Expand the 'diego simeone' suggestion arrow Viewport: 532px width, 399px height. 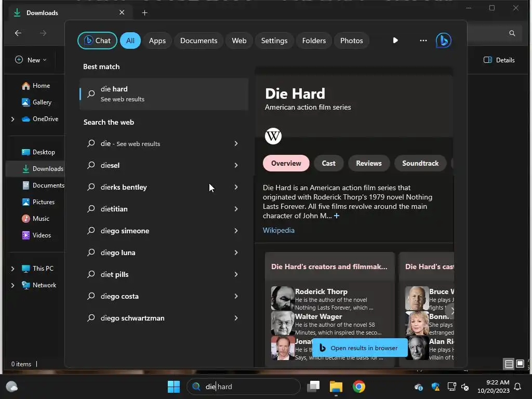pyautogui.click(x=236, y=231)
